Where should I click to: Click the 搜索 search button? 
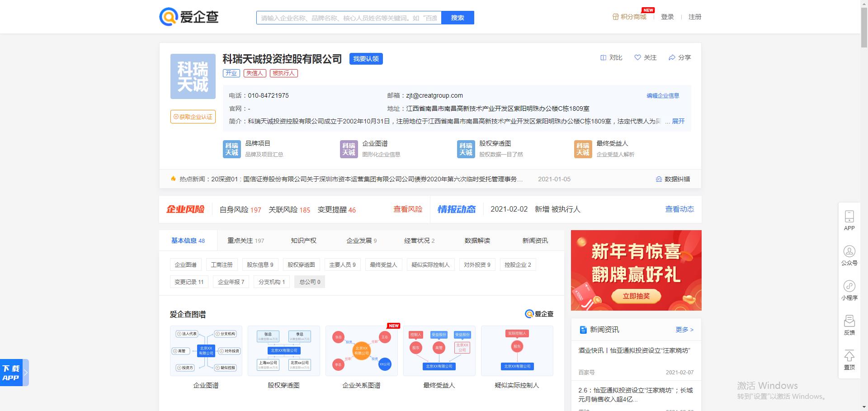pyautogui.click(x=458, y=18)
